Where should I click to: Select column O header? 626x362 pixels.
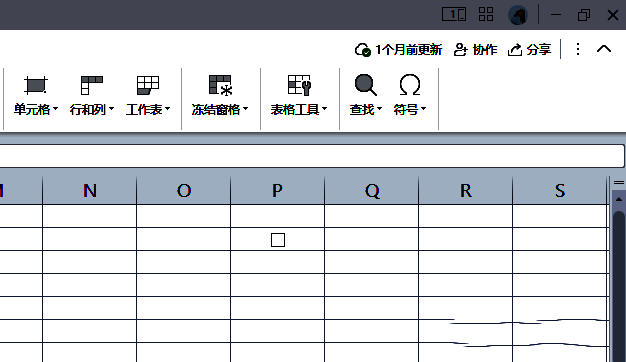pos(184,191)
